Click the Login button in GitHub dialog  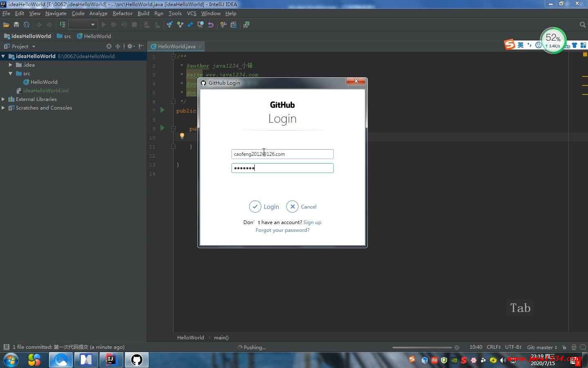(x=264, y=206)
